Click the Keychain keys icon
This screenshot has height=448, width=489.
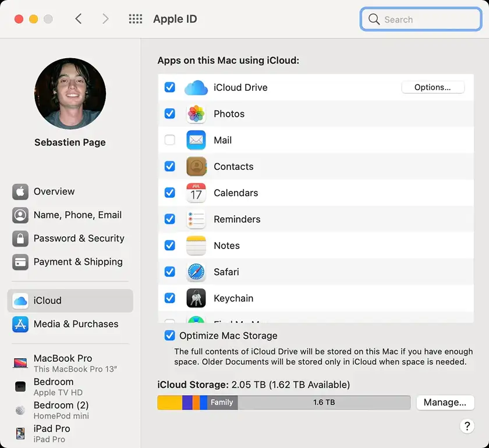point(196,298)
